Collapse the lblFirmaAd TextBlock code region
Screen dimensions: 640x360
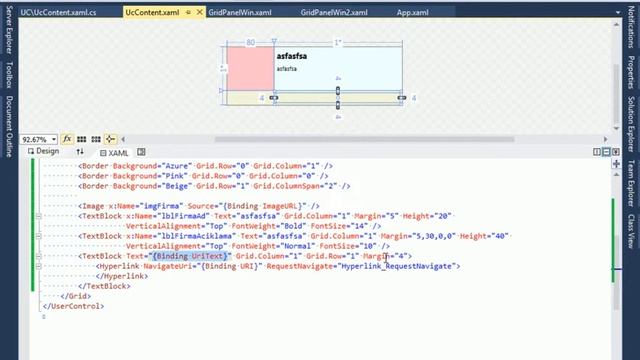[x=38, y=216]
